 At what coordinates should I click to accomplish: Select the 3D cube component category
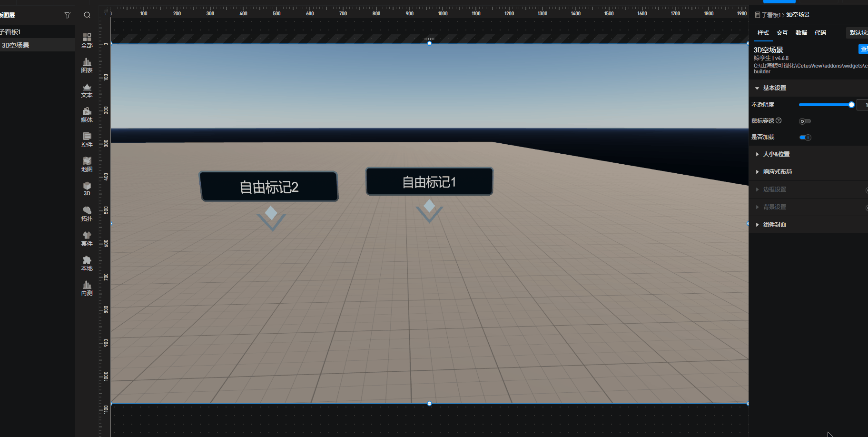click(87, 189)
